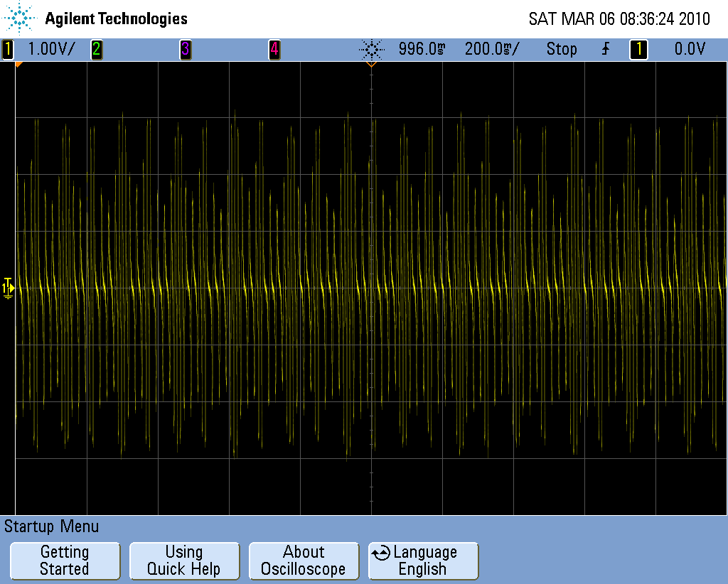Open Using Quick Help

point(183,561)
